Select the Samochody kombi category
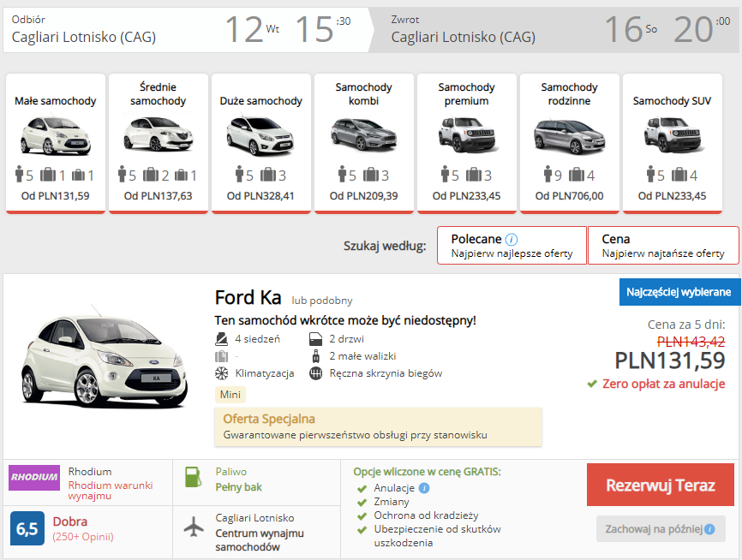This screenshot has width=742, height=560. click(363, 143)
